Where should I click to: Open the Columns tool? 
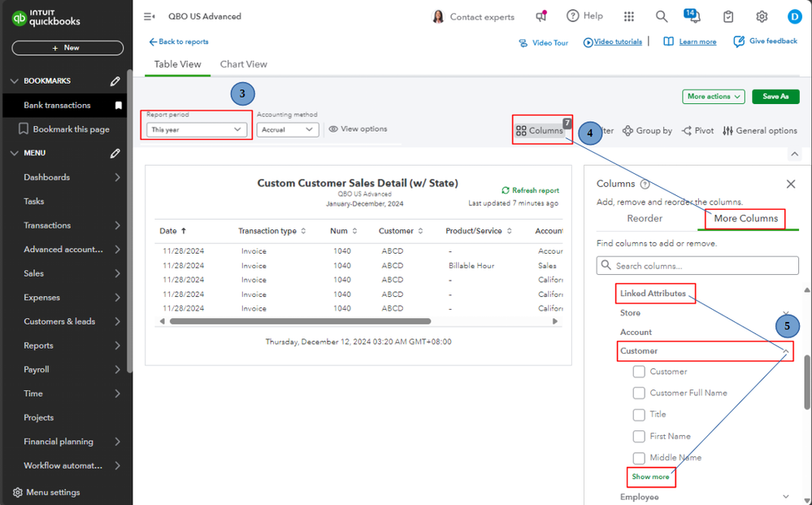click(x=540, y=131)
